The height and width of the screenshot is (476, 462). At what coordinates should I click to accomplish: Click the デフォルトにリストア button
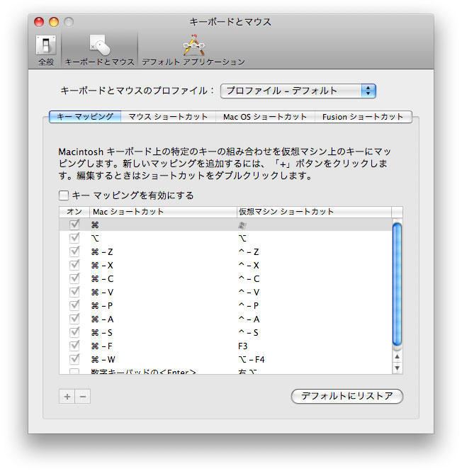point(347,396)
